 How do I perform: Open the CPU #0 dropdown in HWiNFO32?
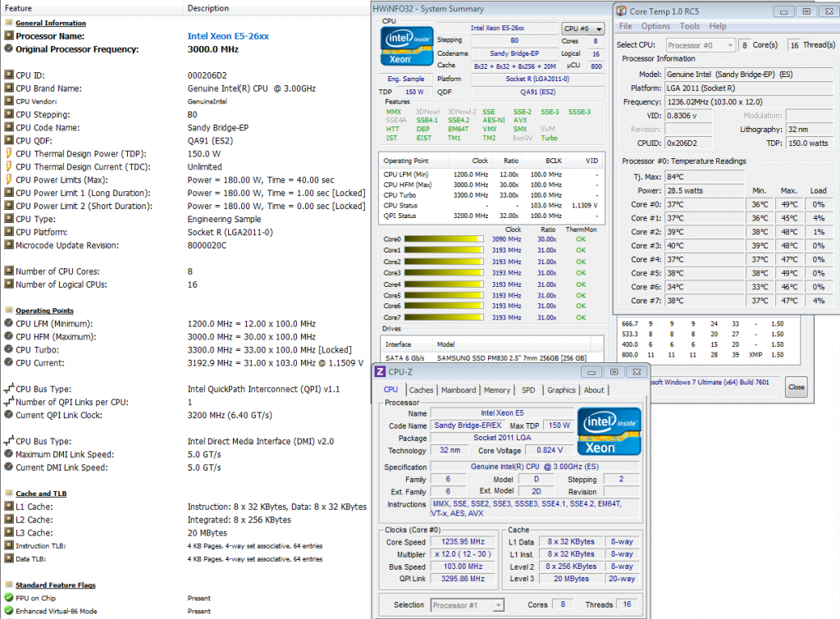click(x=583, y=28)
